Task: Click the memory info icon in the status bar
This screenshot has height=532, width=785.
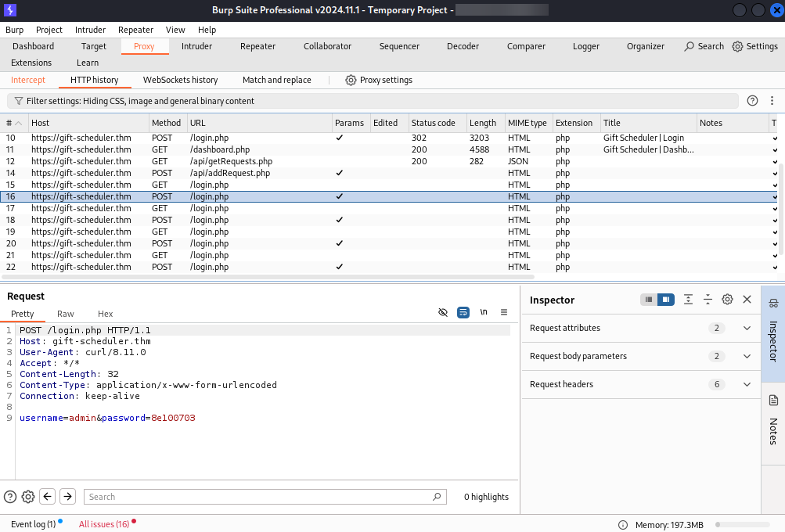Action: click(x=623, y=525)
